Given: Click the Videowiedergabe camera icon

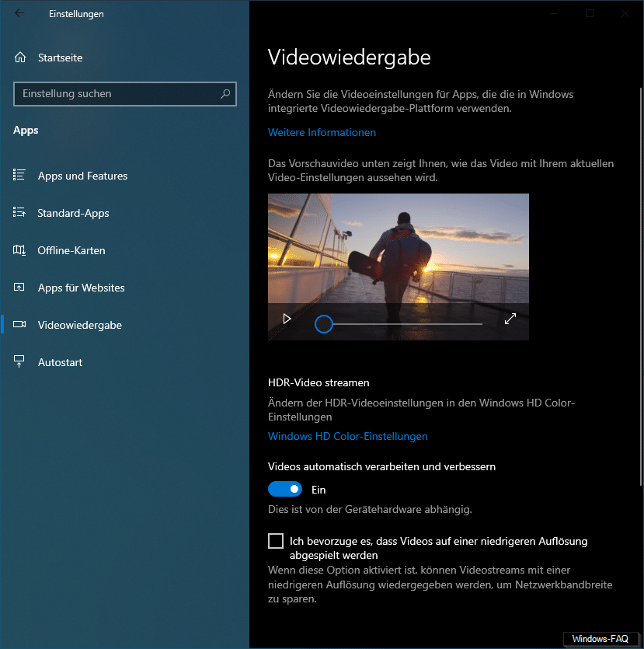Looking at the screenshot, I should pyautogui.click(x=19, y=325).
